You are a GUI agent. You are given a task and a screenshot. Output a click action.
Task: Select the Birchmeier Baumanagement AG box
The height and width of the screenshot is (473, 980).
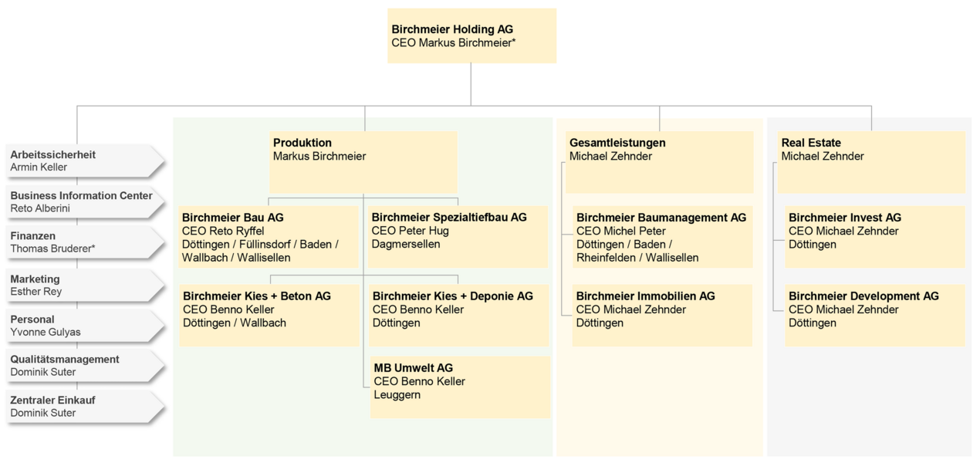coord(662,237)
